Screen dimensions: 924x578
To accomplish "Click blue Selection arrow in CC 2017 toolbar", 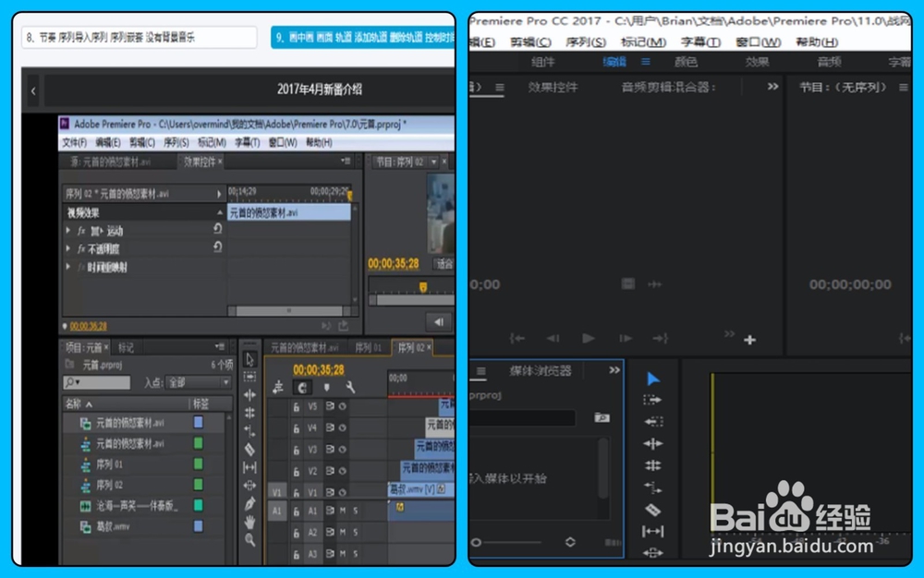I will tap(653, 379).
